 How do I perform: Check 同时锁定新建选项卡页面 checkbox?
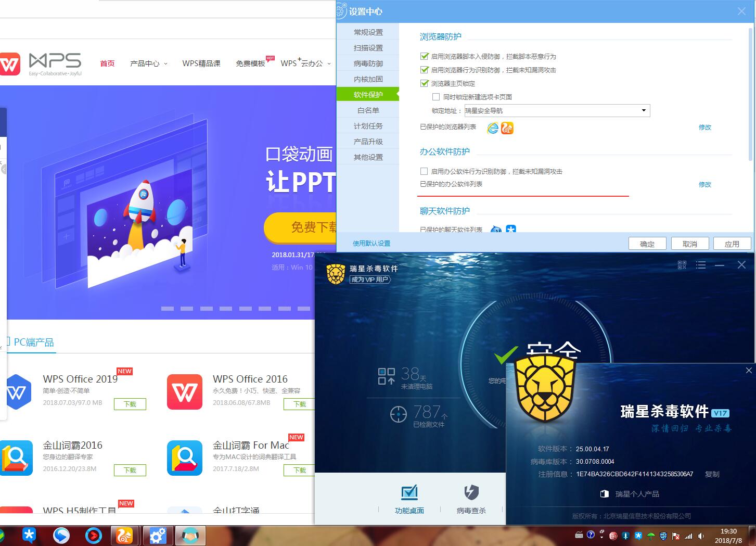436,97
